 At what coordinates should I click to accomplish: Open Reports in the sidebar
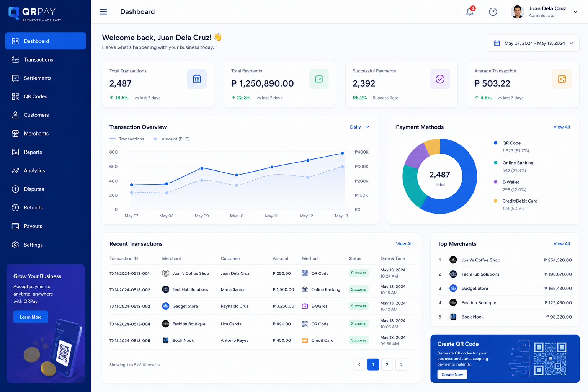(x=46, y=152)
